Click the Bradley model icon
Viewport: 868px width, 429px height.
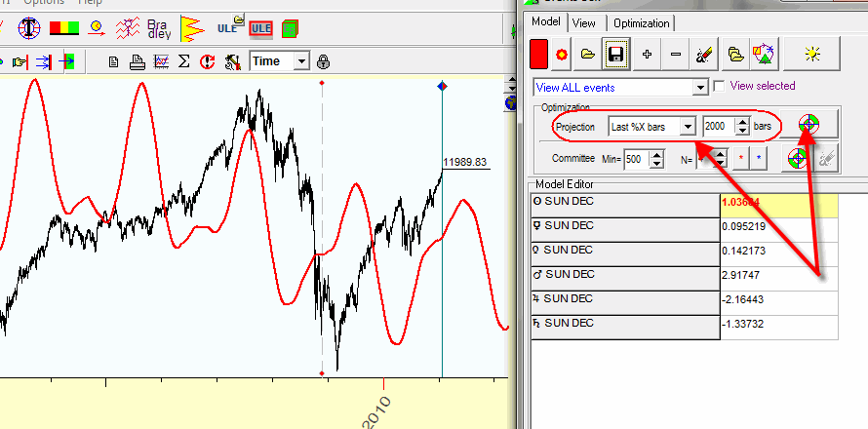click(x=159, y=28)
